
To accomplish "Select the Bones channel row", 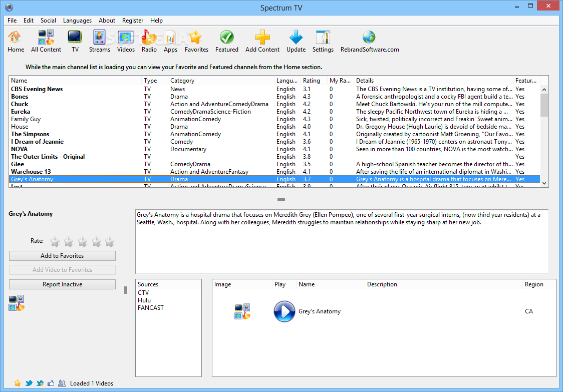I will [x=274, y=97].
